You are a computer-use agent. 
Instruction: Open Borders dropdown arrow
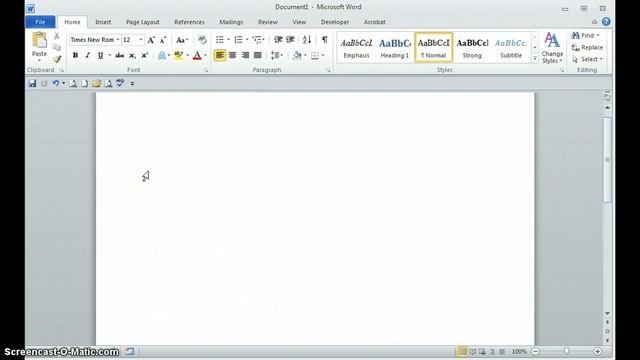click(x=323, y=55)
